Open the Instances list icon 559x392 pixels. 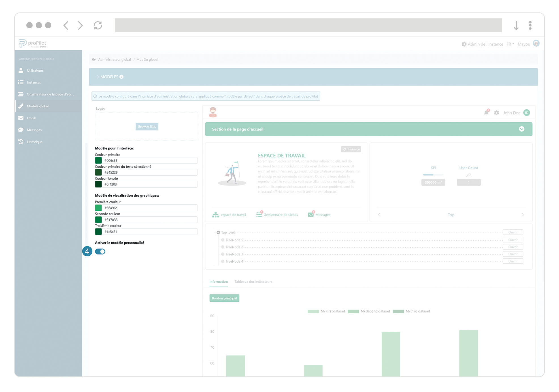click(21, 82)
